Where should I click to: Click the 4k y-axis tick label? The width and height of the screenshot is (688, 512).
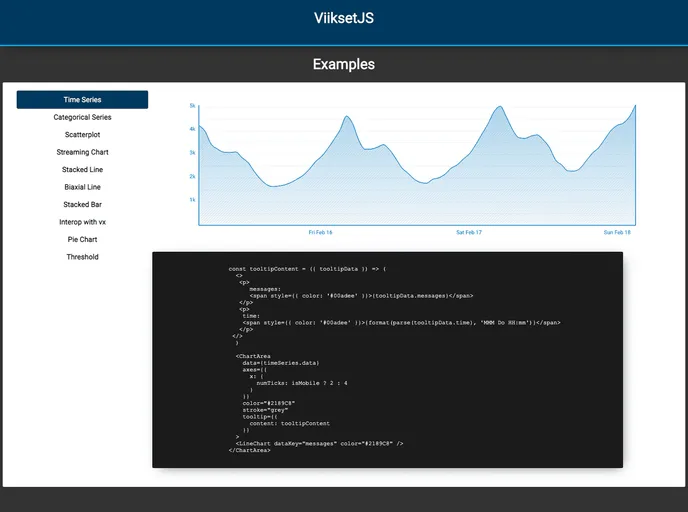[x=192, y=129]
